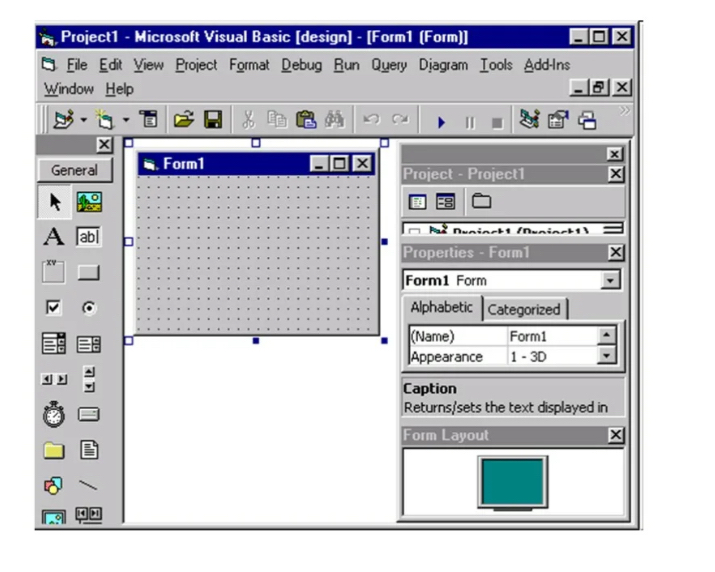715x572 pixels.
Task: Select the Line tool in toolbox
Action: click(x=88, y=486)
